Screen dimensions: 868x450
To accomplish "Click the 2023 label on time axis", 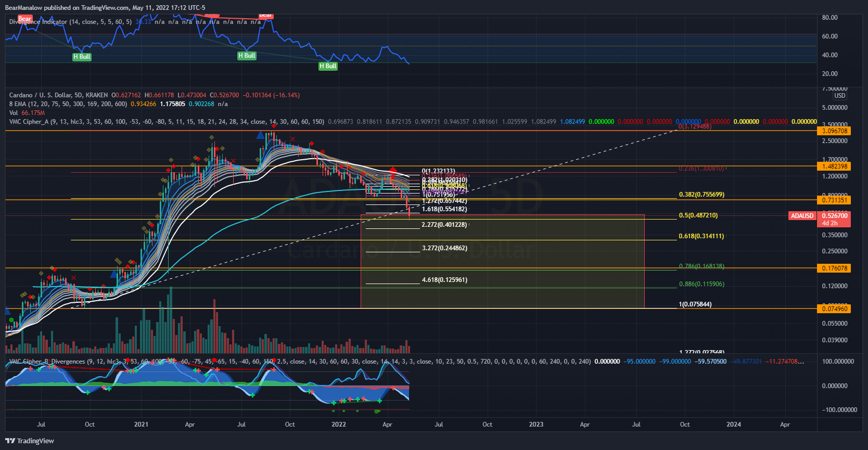I will 536,425.
